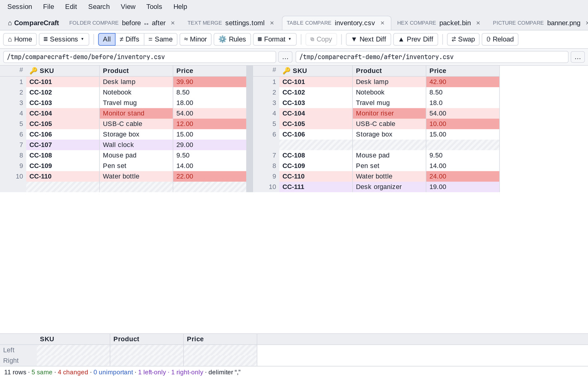Swap left and right sides
588x378 pixels.
pyautogui.click(x=463, y=39)
